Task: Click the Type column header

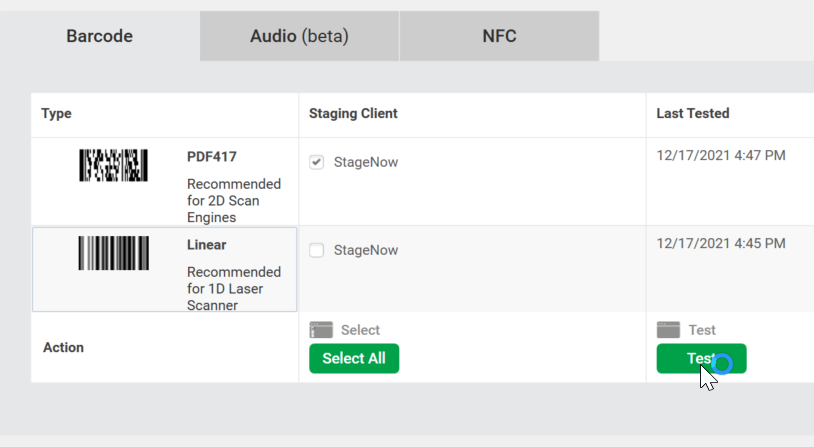Action: (56, 114)
